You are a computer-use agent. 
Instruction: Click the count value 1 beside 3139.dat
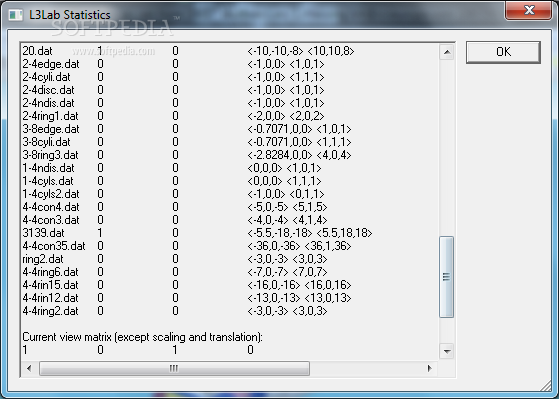click(x=100, y=233)
